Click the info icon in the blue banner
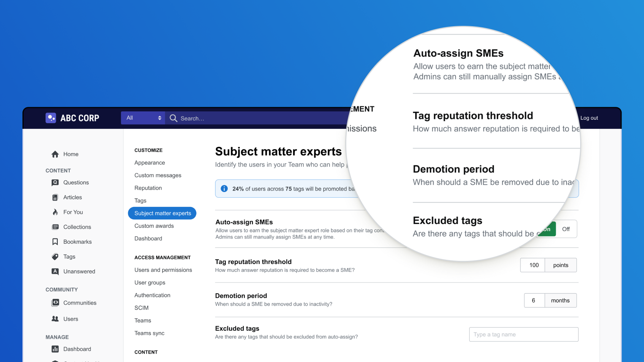 224,189
